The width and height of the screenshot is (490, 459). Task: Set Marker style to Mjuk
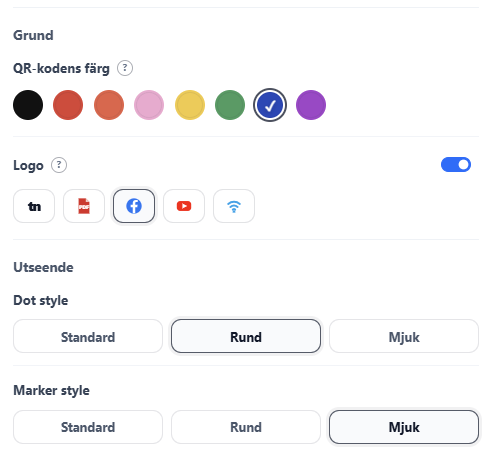(404, 427)
